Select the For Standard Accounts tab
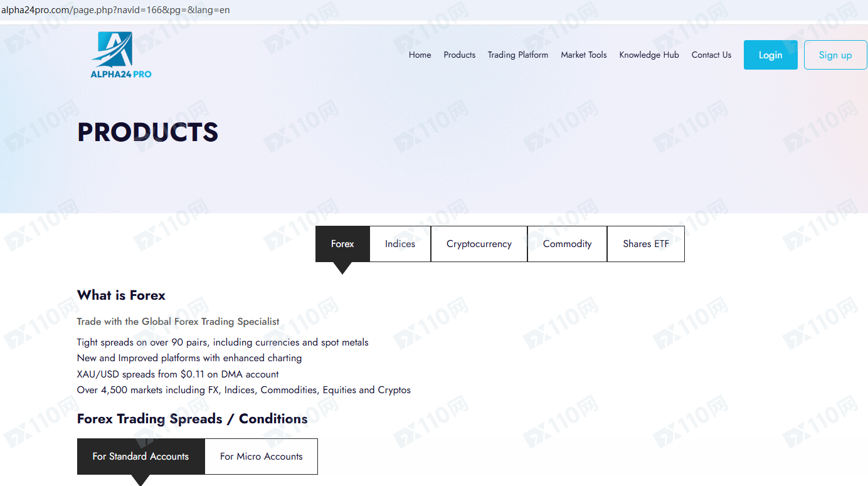Image resolution: width=868 pixels, height=486 pixels. point(140,457)
